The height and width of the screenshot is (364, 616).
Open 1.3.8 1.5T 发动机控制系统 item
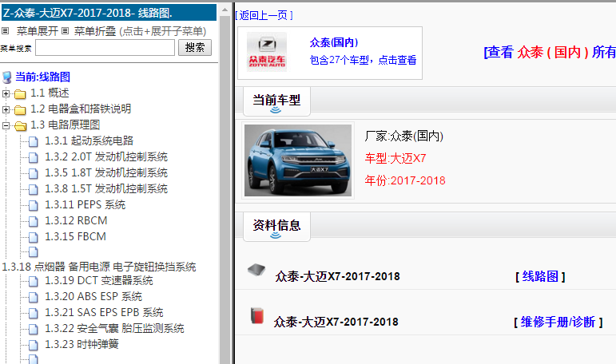click(x=106, y=188)
